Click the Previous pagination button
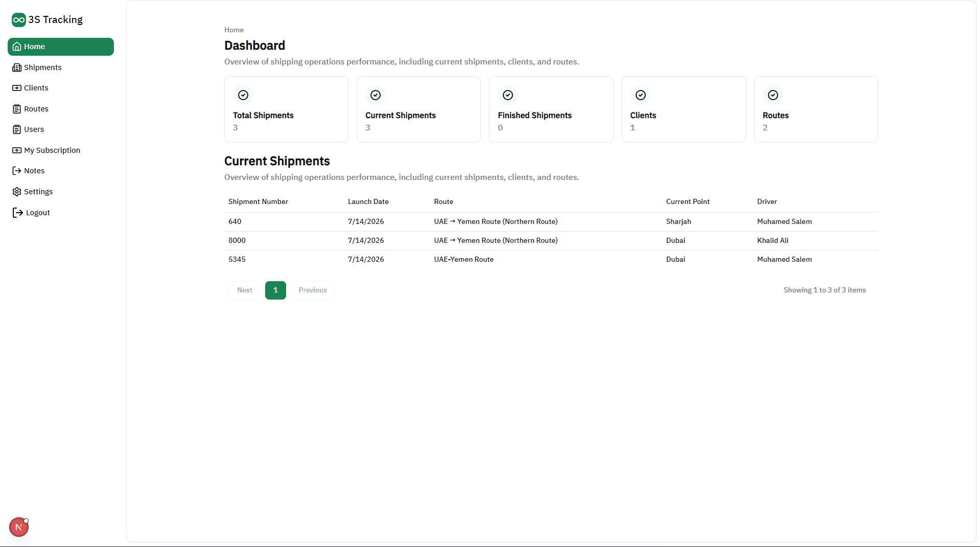The height and width of the screenshot is (547, 980). [313, 290]
